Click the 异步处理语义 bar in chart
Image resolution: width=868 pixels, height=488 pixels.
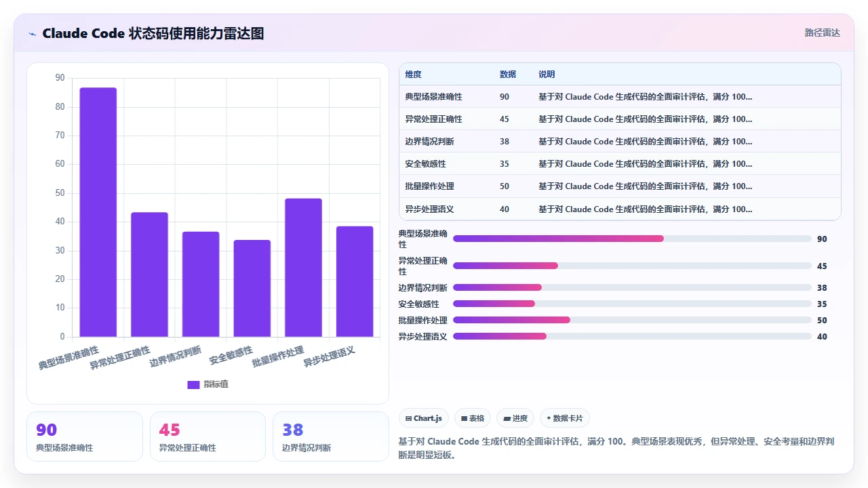tap(355, 281)
